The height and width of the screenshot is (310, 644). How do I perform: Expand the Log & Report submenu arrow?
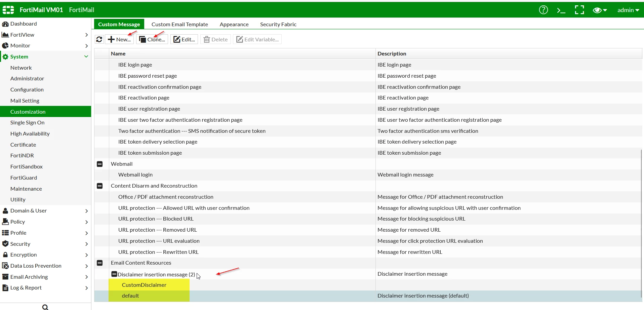[x=86, y=288]
